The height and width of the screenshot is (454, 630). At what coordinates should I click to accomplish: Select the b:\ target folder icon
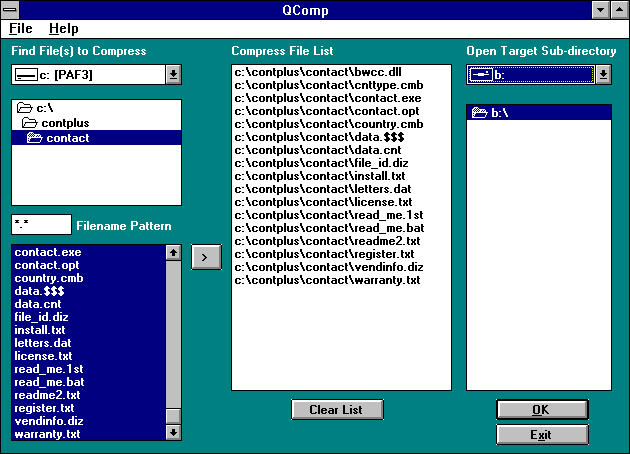coord(479,114)
